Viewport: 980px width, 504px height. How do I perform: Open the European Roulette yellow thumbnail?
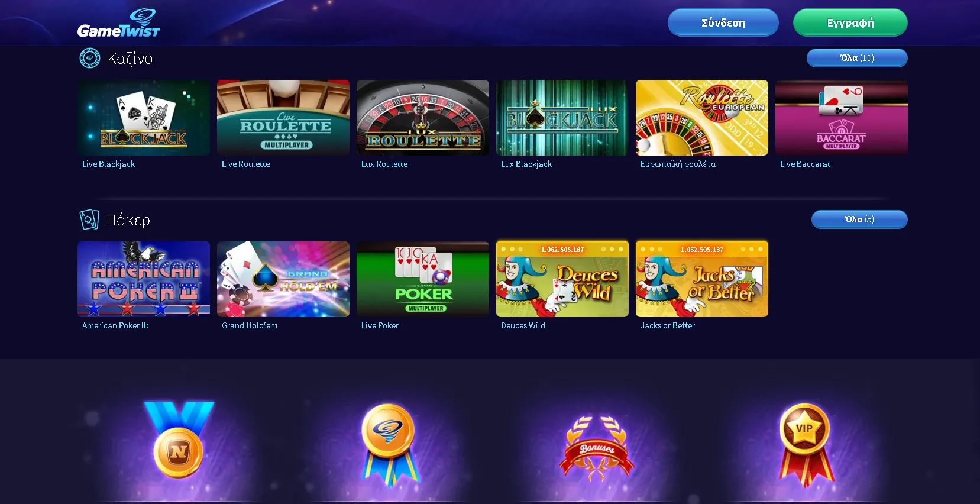[702, 118]
